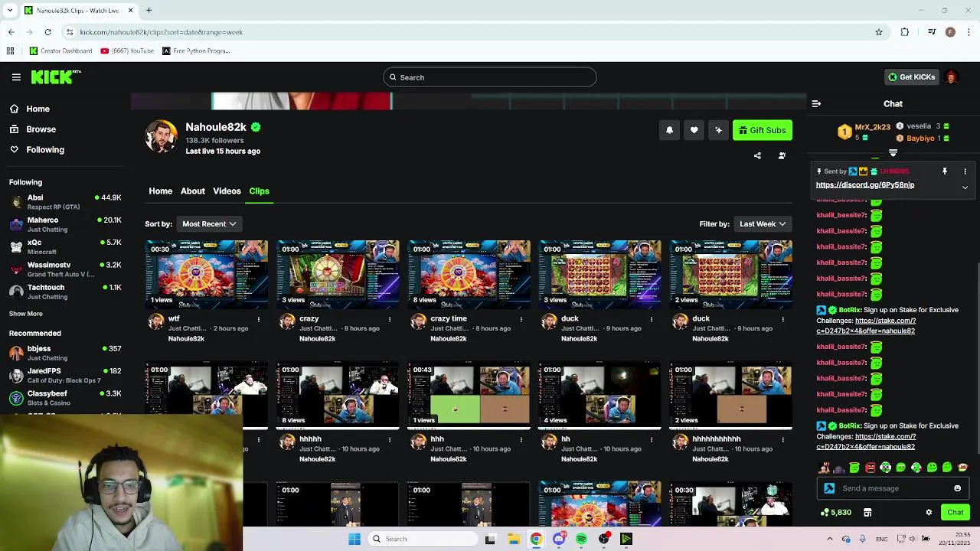Expand the pinned message chevron
Image resolution: width=980 pixels, height=551 pixels.
[965, 187]
